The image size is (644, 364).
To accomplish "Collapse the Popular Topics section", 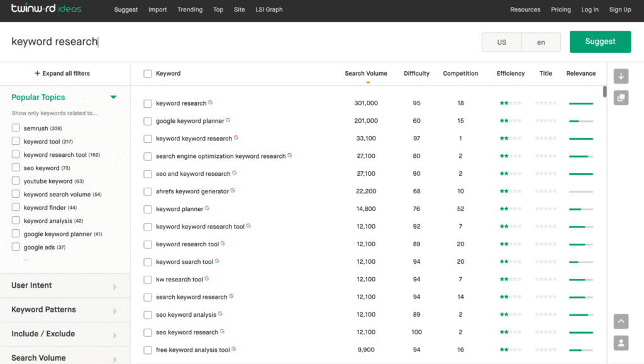I will coord(113,98).
